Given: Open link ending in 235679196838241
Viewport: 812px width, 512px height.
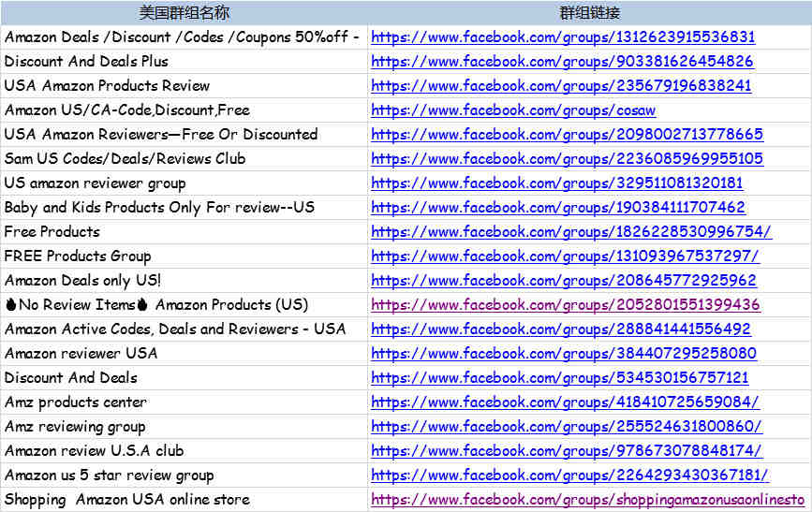Looking at the screenshot, I should pos(561,86).
